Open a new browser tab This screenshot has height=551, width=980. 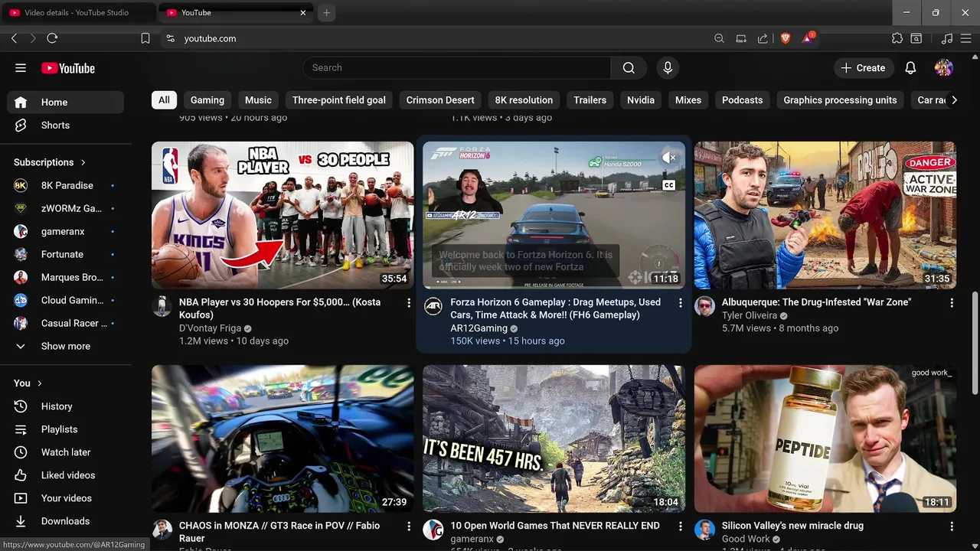tap(326, 12)
